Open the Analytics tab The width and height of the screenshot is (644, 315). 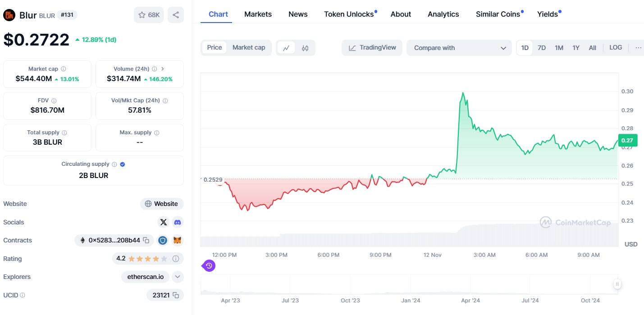point(443,14)
